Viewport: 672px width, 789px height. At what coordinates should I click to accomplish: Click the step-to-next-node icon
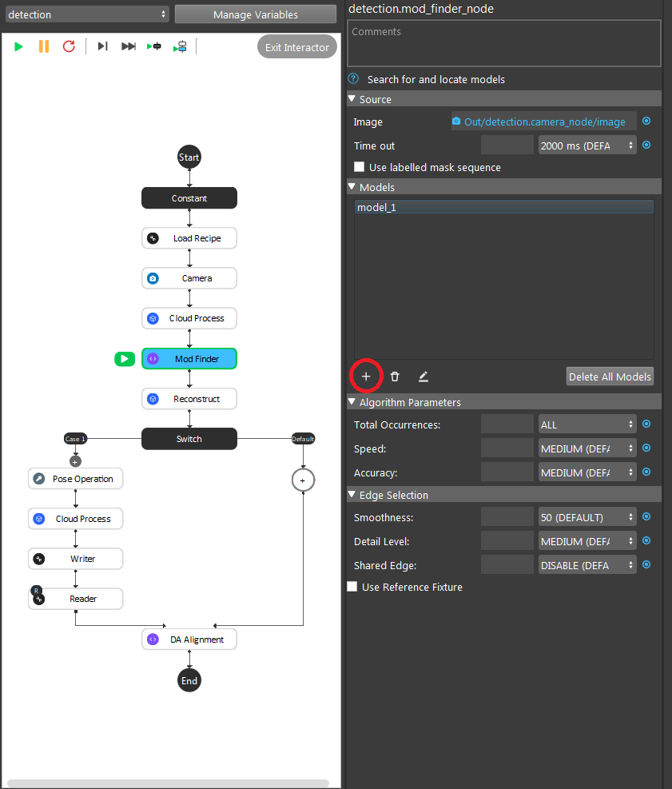tap(102, 46)
